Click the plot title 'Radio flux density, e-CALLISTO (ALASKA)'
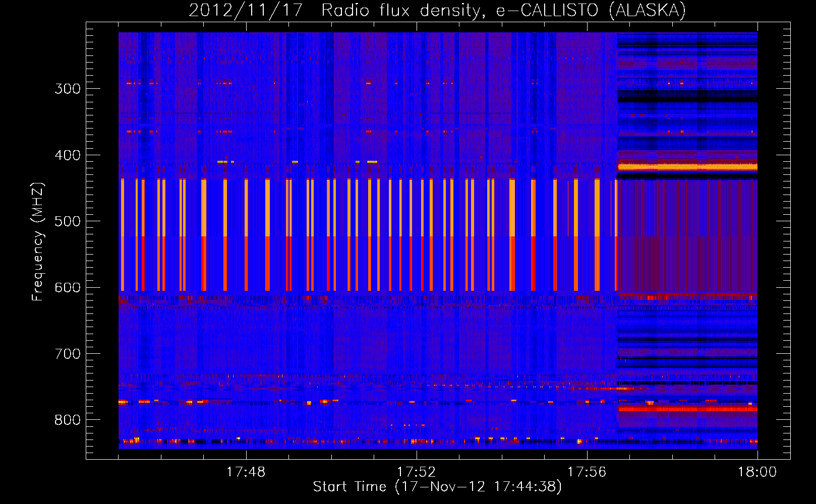816x504 pixels. tap(503, 11)
